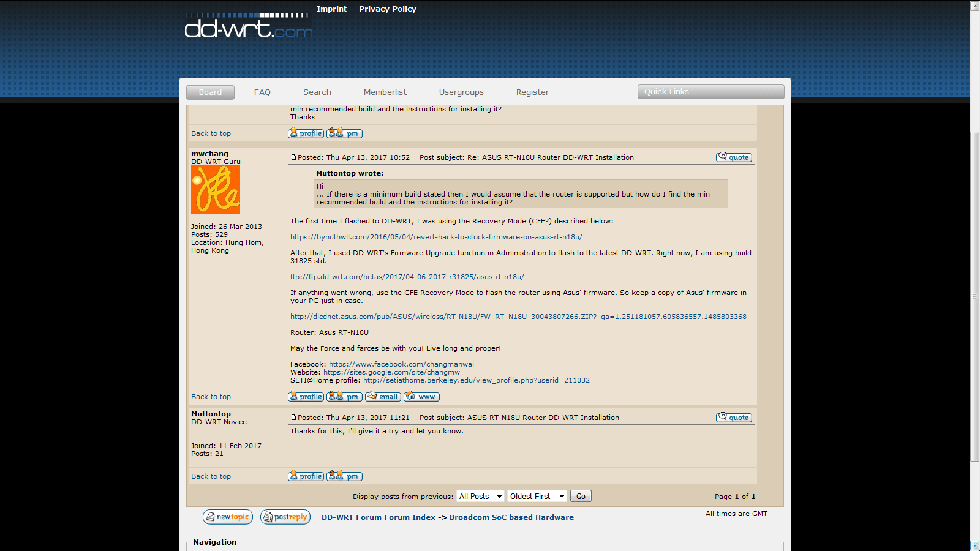The width and height of the screenshot is (980, 551).
Task: Open the dlcdnet.asus.com firmware ZIP link
Action: tap(518, 317)
